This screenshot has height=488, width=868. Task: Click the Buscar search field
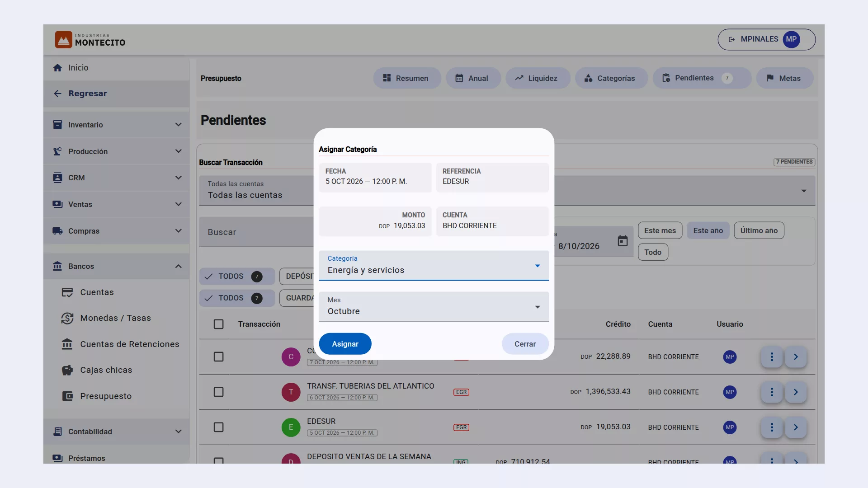(x=256, y=232)
